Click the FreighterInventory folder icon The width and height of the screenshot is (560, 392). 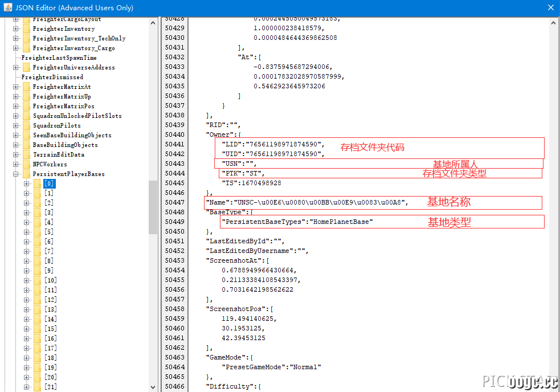click(26, 28)
